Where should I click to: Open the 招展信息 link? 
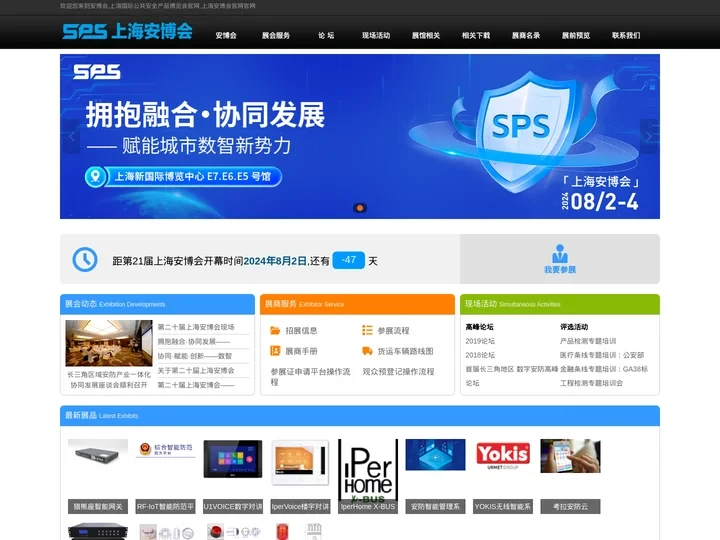pos(301,331)
